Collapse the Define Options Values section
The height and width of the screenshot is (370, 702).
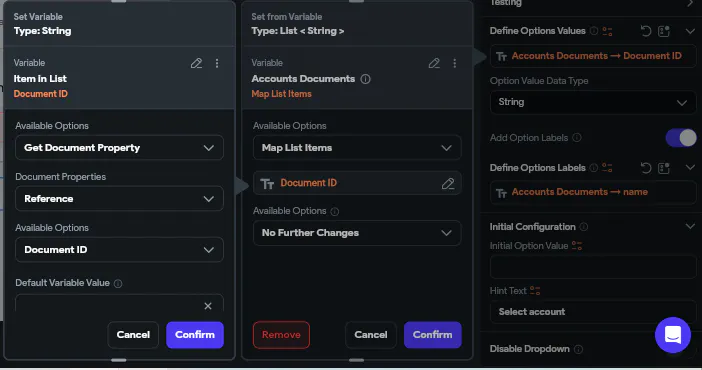pyautogui.click(x=690, y=31)
